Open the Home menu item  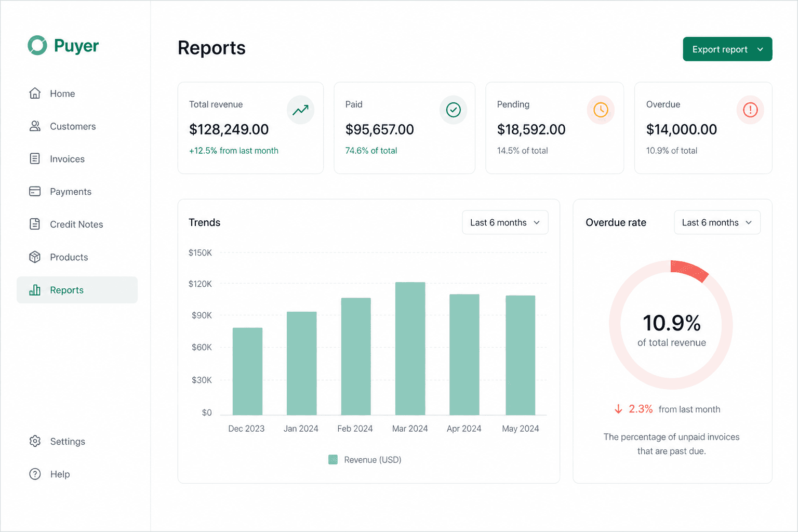(x=77, y=94)
